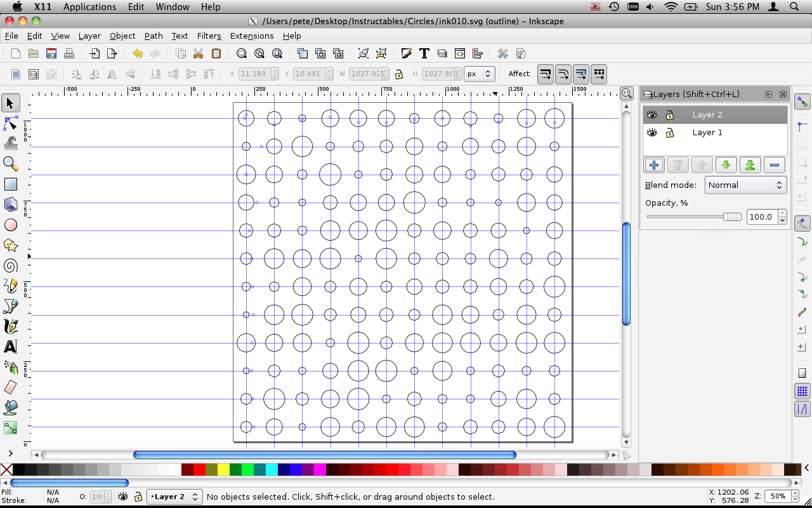Click the opacity value stepper arrows
This screenshot has width=812, height=508.
coord(782,217)
